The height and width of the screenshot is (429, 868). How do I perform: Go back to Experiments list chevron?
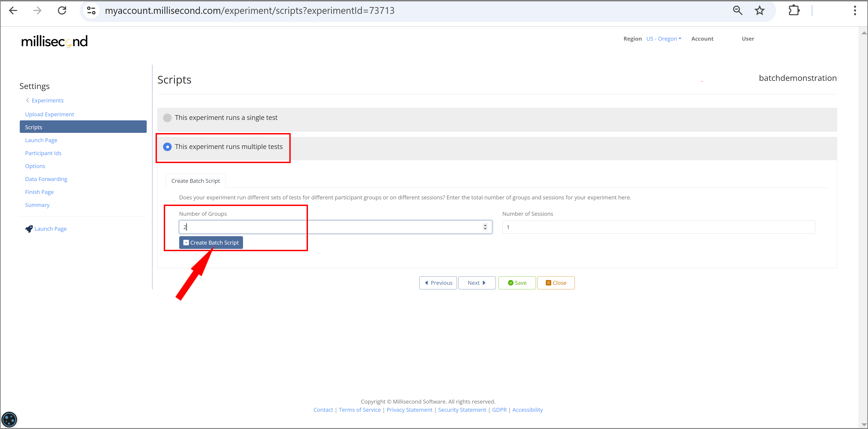point(28,100)
